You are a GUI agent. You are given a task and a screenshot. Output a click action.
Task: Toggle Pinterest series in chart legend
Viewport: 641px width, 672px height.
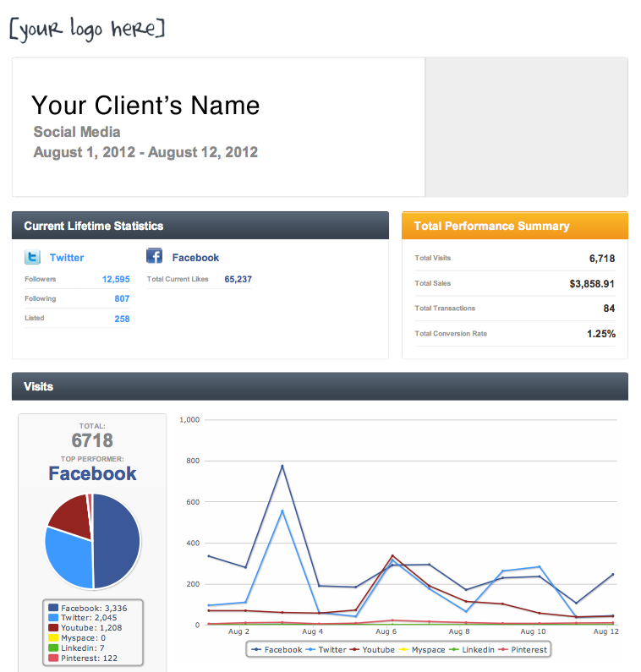pos(523,650)
